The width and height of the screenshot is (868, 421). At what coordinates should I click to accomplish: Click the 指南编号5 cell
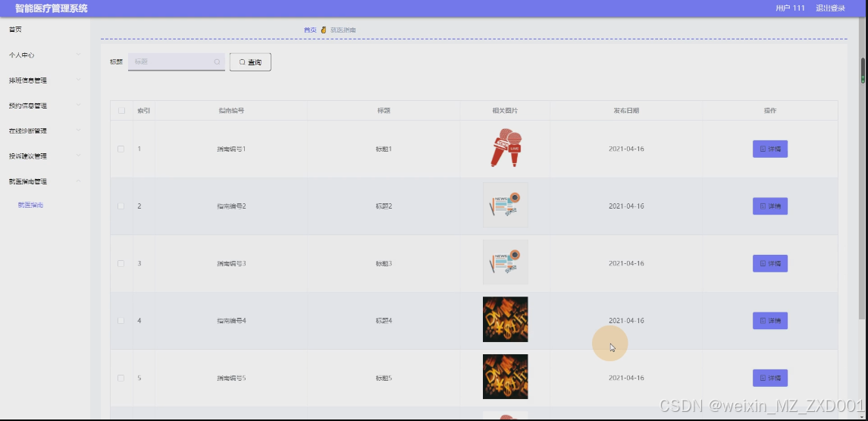[231, 379]
